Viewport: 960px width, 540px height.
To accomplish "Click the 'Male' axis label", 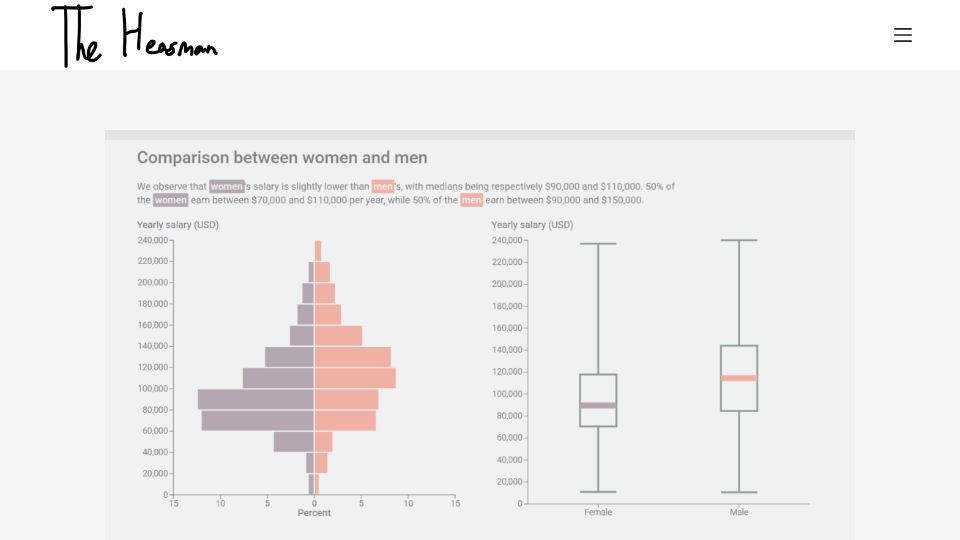I will coord(739,512).
